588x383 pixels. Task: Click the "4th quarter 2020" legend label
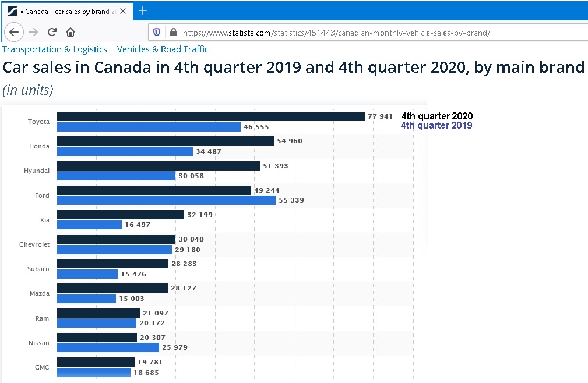pos(437,116)
